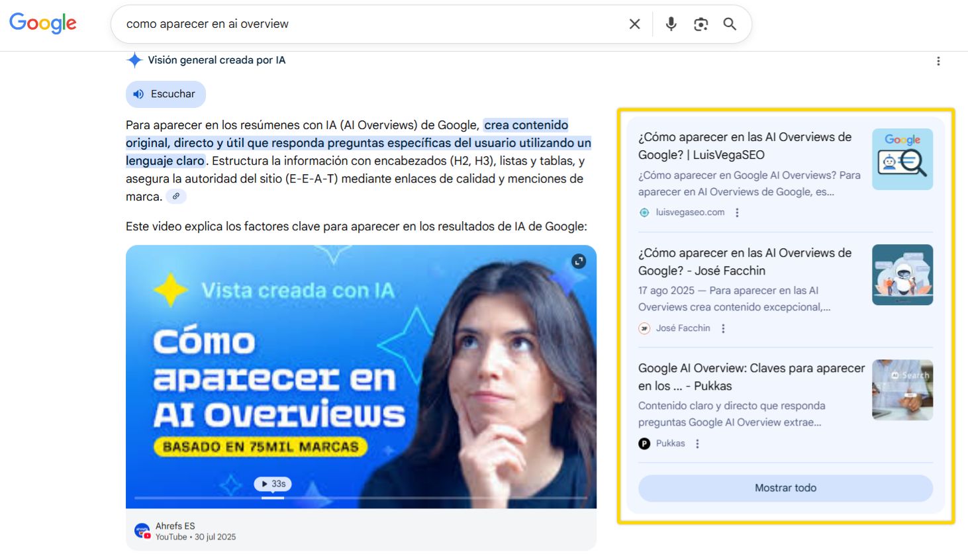Open the AI Overview three-dot options menu
968x560 pixels.
[938, 60]
